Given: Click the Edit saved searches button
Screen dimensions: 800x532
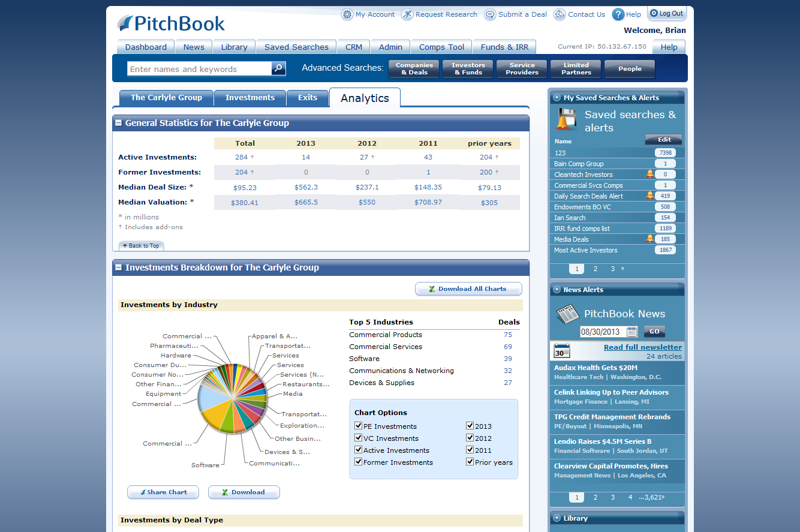Looking at the screenshot, I should [663, 140].
